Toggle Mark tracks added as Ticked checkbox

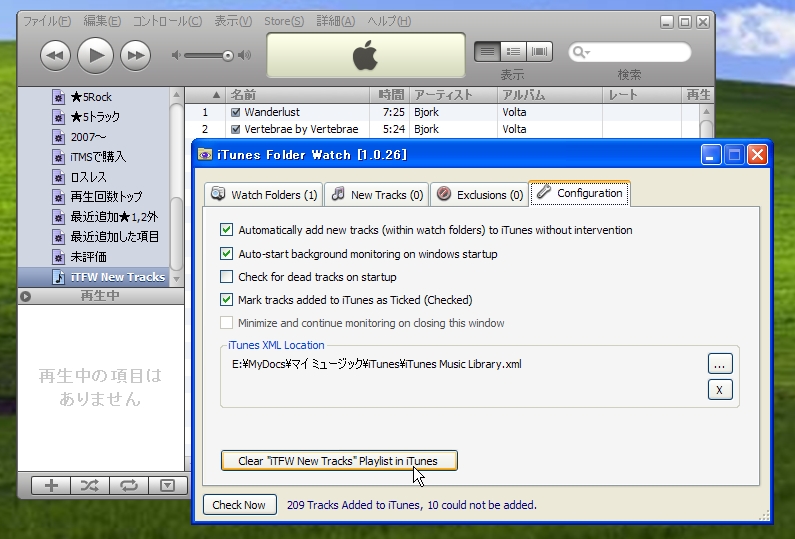pos(226,300)
